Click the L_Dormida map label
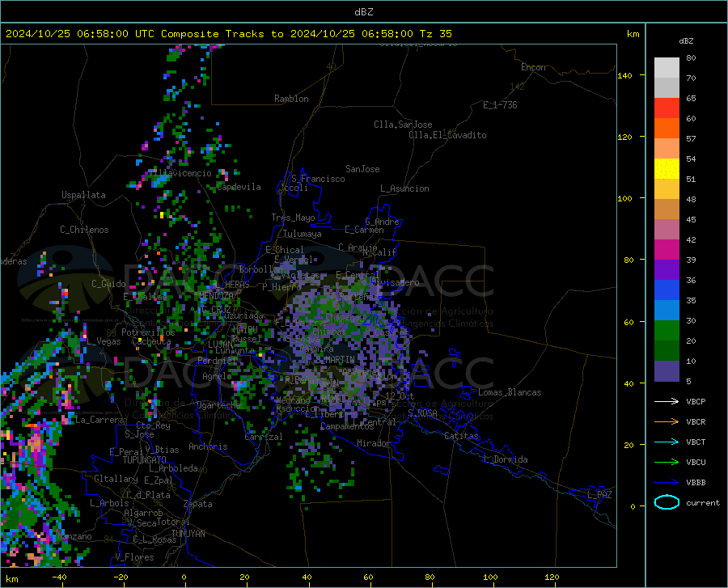The image size is (728, 588). 505,459
